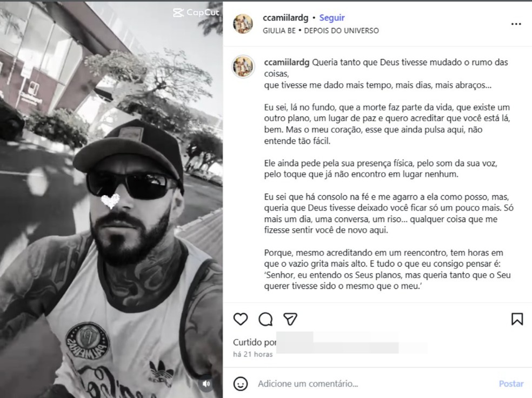
Task: Open the three-dot more options menu
Action: coord(516,24)
